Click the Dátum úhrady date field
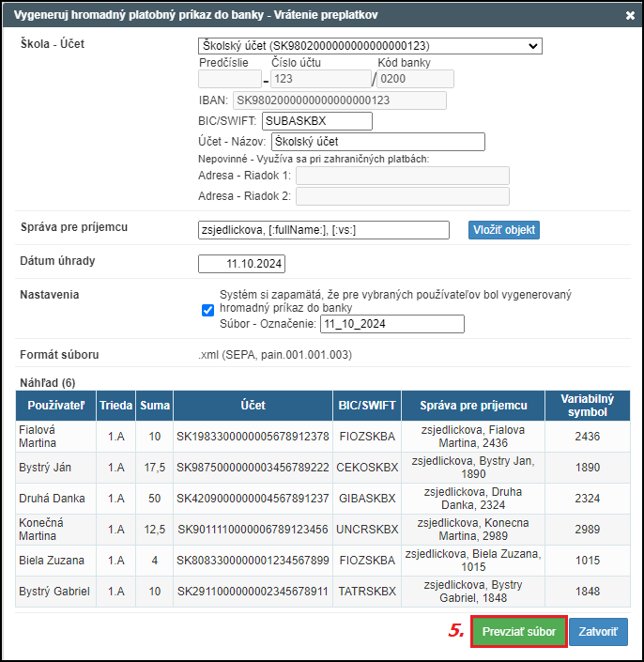 point(242,264)
